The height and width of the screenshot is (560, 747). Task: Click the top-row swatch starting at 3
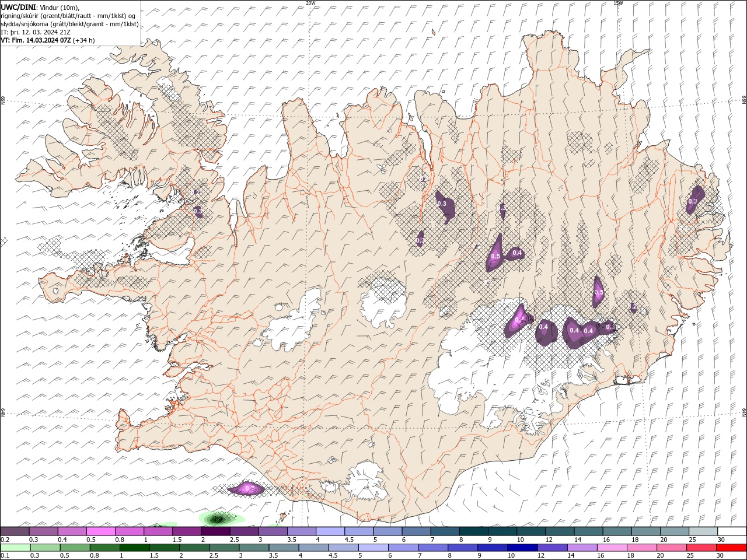273,531
